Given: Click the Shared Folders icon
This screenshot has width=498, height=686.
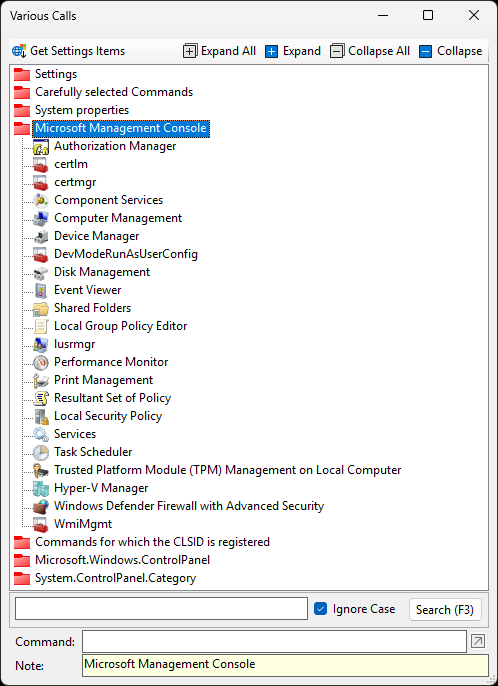Looking at the screenshot, I should [41, 308].
